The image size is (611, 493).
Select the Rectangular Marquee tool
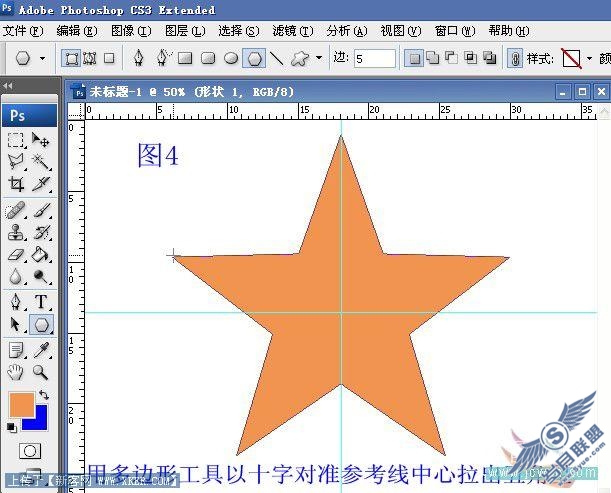pos(16,139)
